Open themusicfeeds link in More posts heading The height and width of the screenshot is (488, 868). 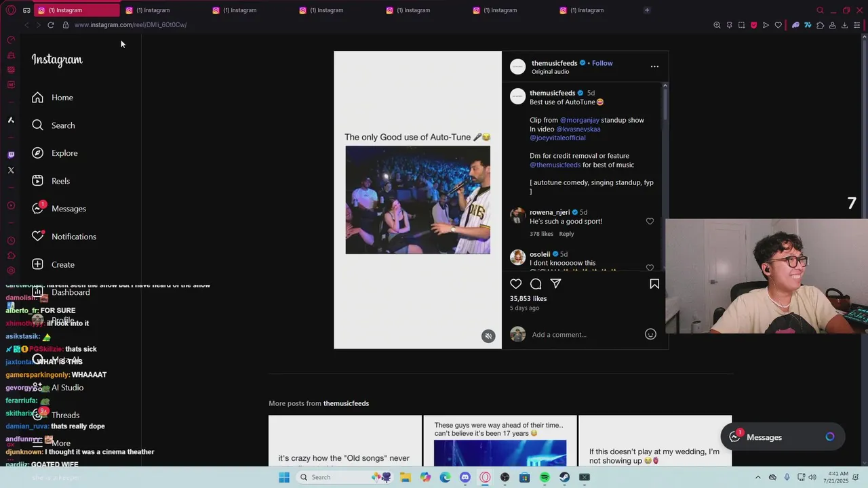point(346,403)
